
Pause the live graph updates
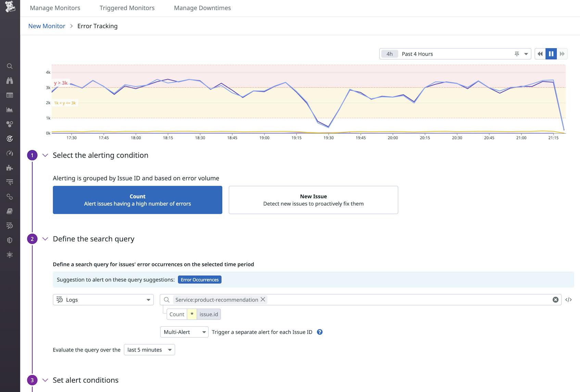coord(551,54)
